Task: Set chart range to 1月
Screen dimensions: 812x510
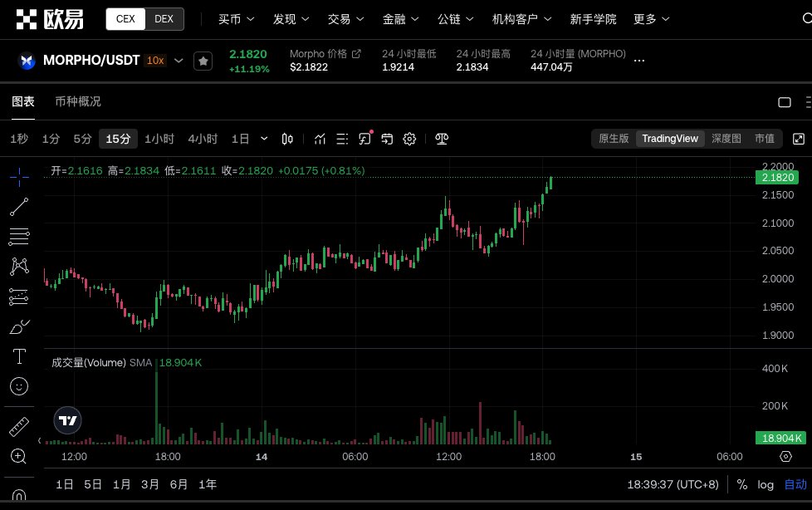Action: 122,484
